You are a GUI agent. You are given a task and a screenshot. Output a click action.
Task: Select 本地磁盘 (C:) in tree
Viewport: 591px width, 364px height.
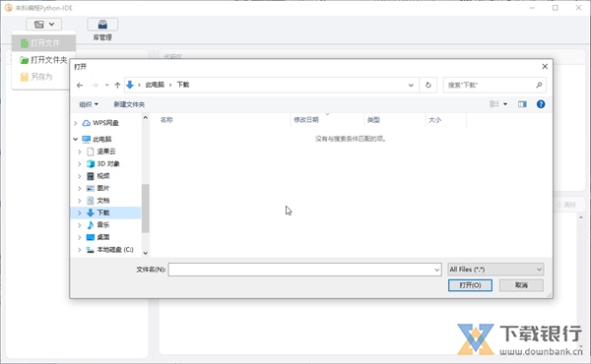pos(115,250)
